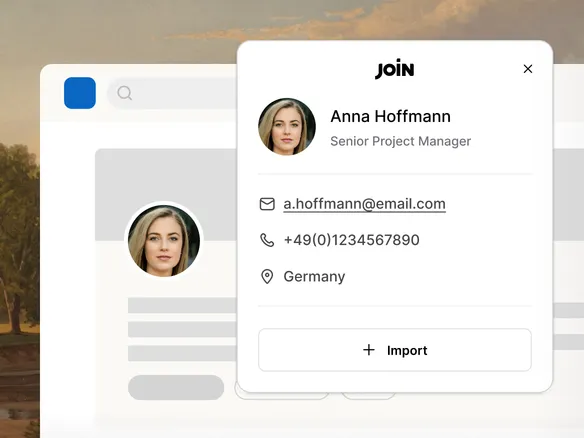This screenshot has height=438, width=584.
Task: Click the profile photo in the background window
Action: [x=164, y=241]
